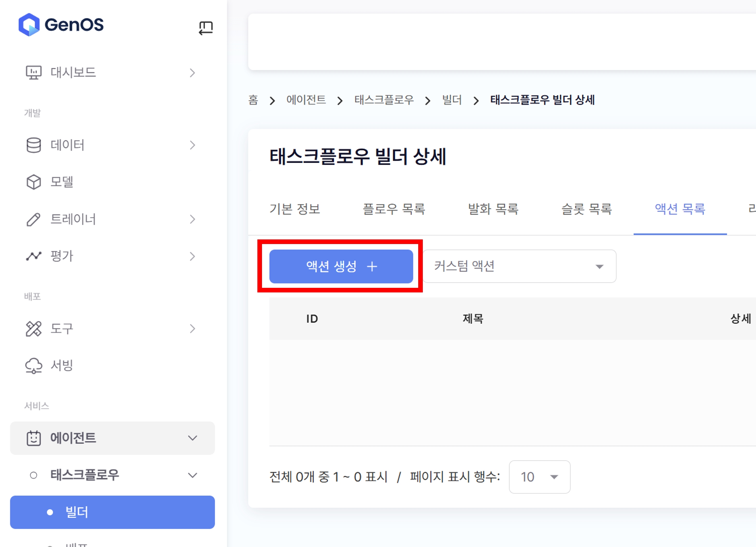Click the 평가 line chart icon

[34, 256]
